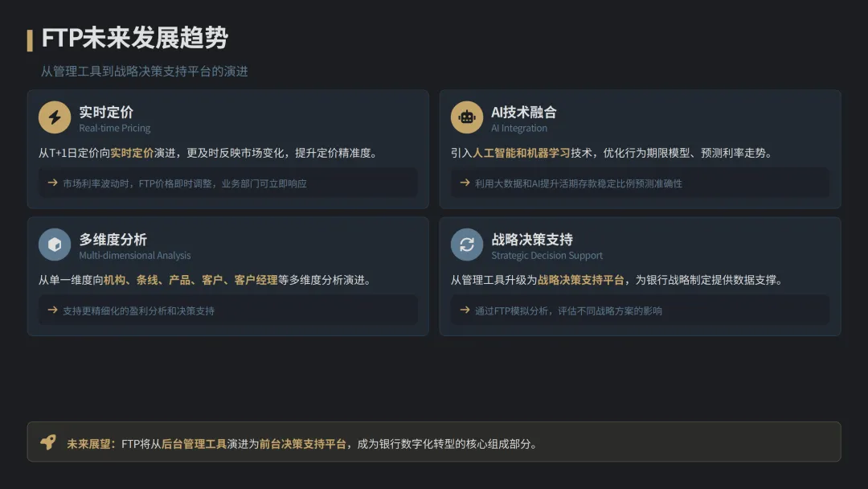The width and height of the screenshot is (868, 489).
Task: Click the arrow before 利用大数据和AI text
Action: 465,183
